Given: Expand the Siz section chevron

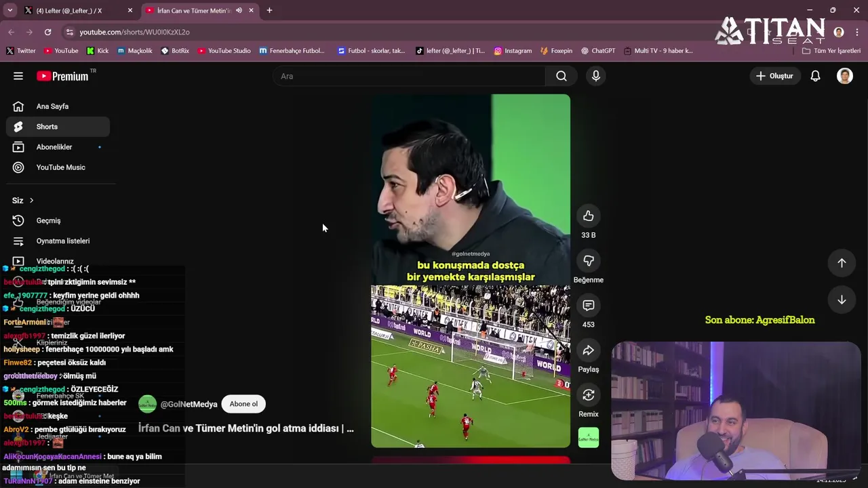Looking at the screenshot, I should pos(31,201).
